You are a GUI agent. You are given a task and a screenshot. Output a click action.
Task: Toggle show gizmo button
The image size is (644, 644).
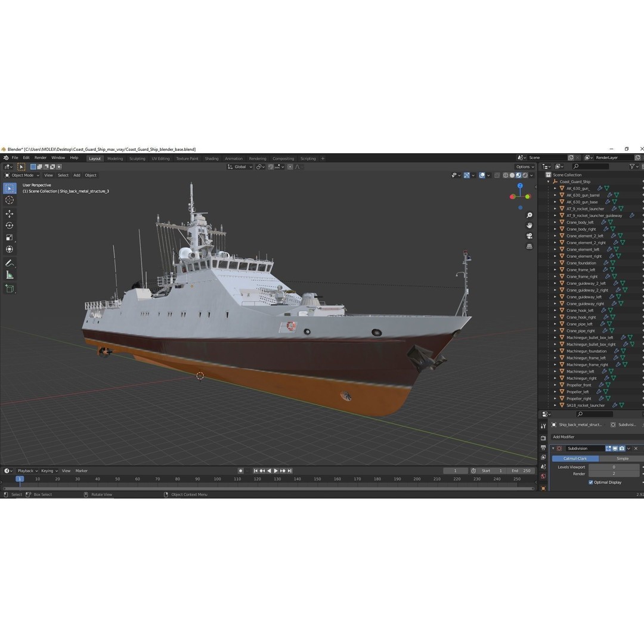(466, 175)
